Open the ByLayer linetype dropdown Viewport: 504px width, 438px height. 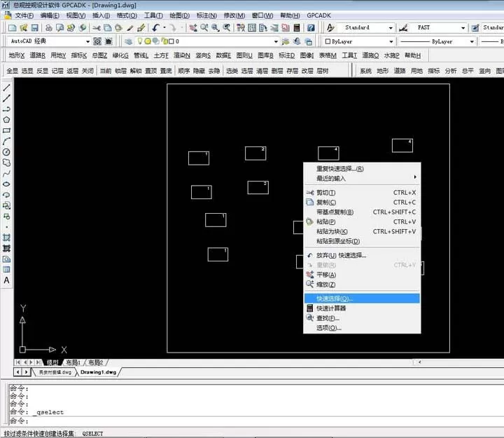(x=472, y=41)
